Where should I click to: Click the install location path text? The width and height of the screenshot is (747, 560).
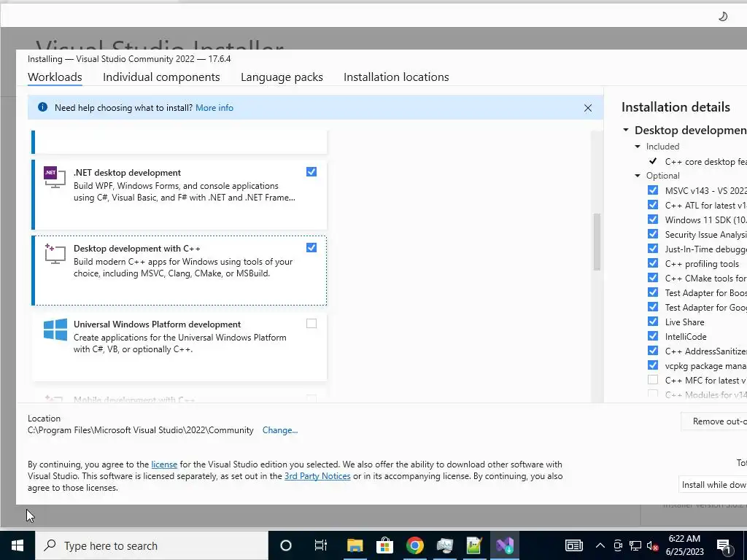click(x=141, y=430)
